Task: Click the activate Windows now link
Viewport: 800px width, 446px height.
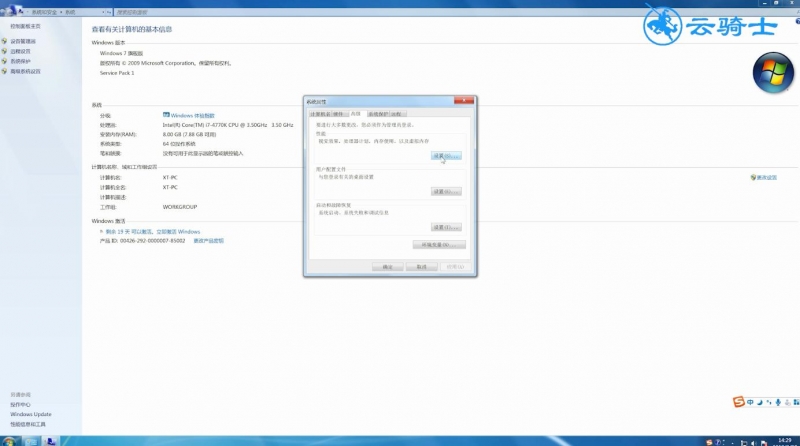Action: click(178, 232)
